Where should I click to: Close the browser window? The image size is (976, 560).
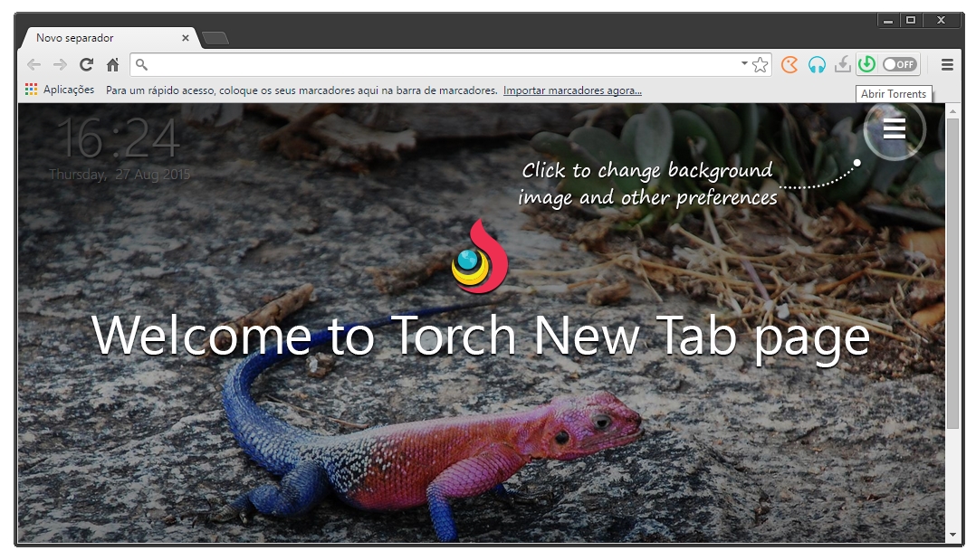click(x=942, y=21)
